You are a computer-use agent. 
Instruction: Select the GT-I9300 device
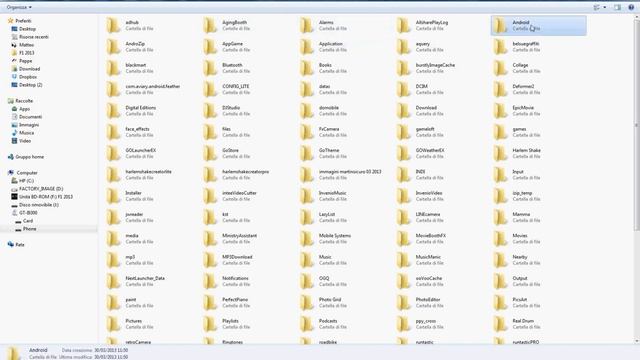pos(28,213)
